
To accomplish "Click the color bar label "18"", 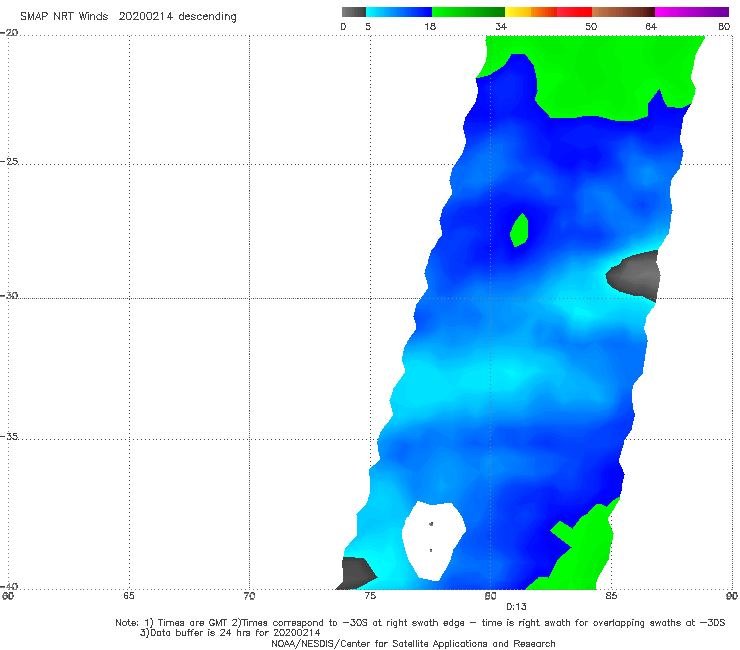I will [x=430, y=26].
